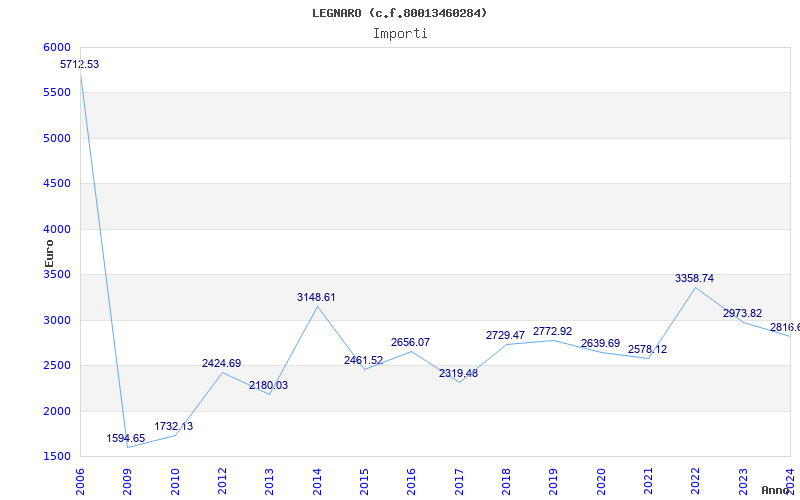Click the 4500 y-axis tick label
Image resolution: width=800 pixels, height=500 pixels.
(57, 183)
